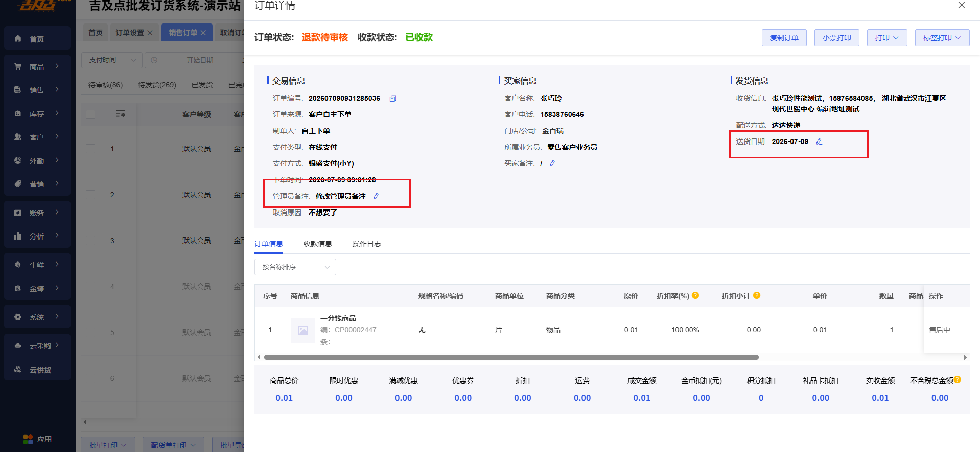Tick the checkbox for row 6

[90, 378]
